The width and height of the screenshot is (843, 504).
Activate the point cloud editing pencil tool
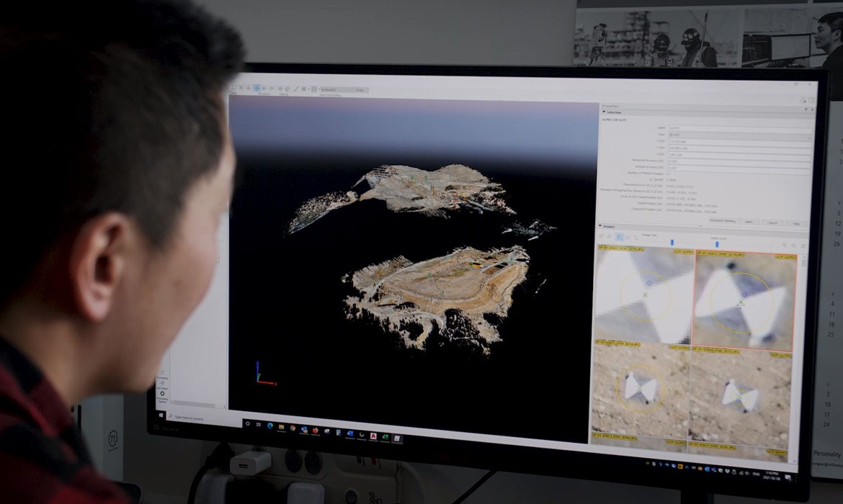click(297, 89)
